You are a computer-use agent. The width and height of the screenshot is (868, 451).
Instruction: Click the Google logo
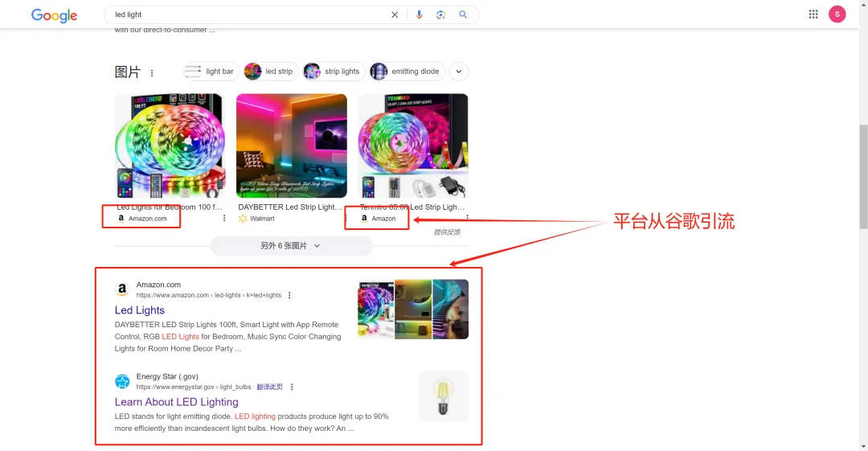54,15
